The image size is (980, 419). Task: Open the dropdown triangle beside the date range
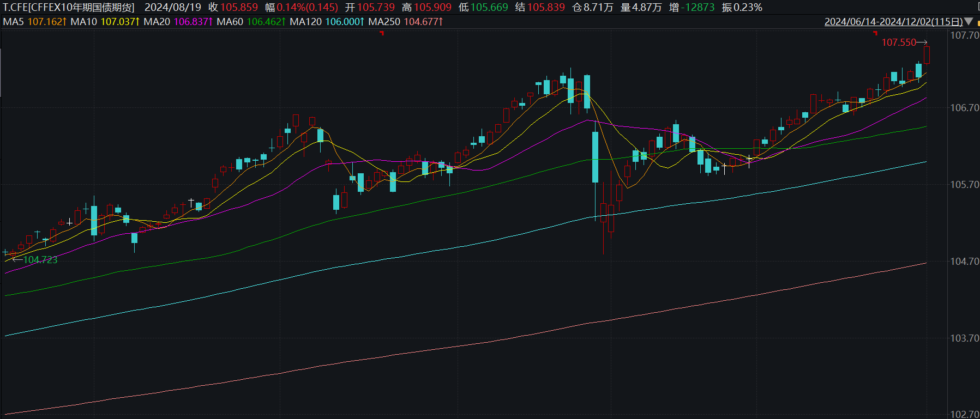coord(969,22)
